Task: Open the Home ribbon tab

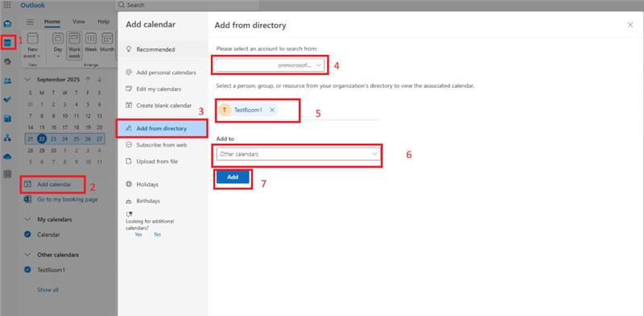Action: coord(52,22)
